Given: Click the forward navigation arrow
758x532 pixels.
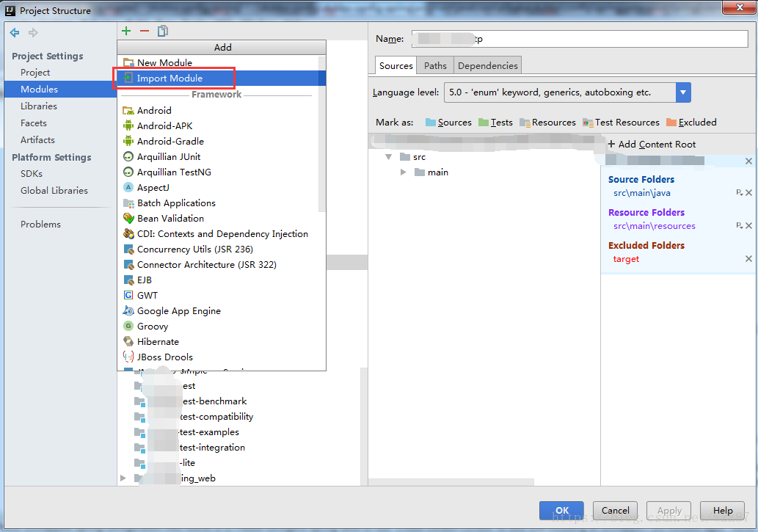Looking at the screenshot, I should point(33,33).
